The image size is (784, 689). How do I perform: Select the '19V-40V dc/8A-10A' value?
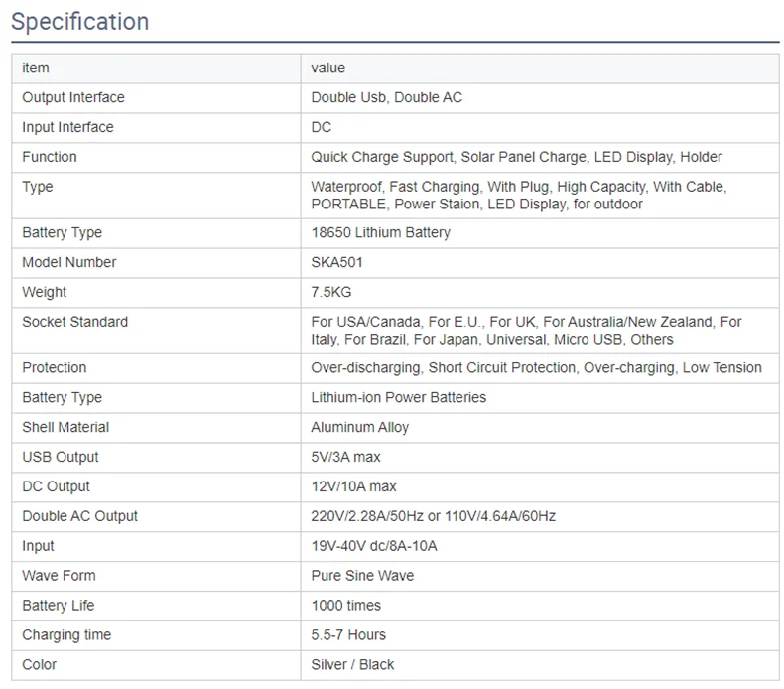[374, 546]
